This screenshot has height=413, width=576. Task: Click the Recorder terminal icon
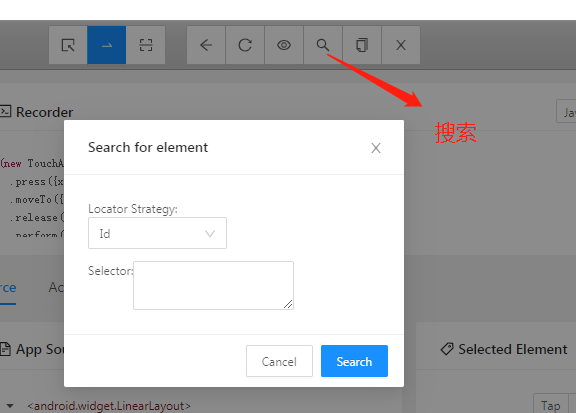click(6, 111)
